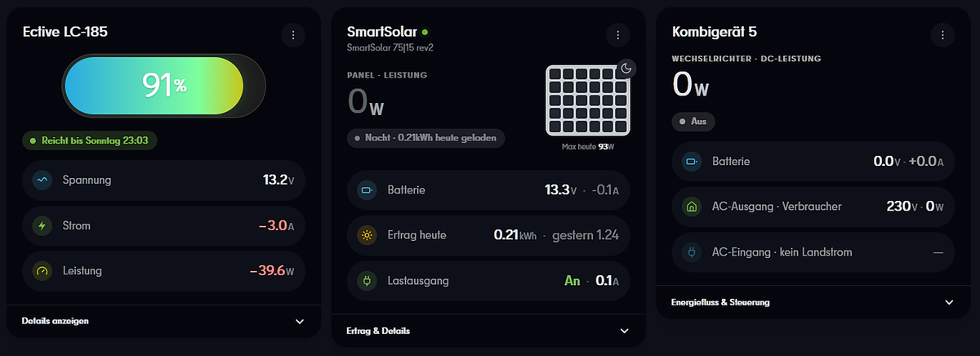
Task: Click the Reicht bis Sonntag 23:03 badge
Action: pos(89,140)
